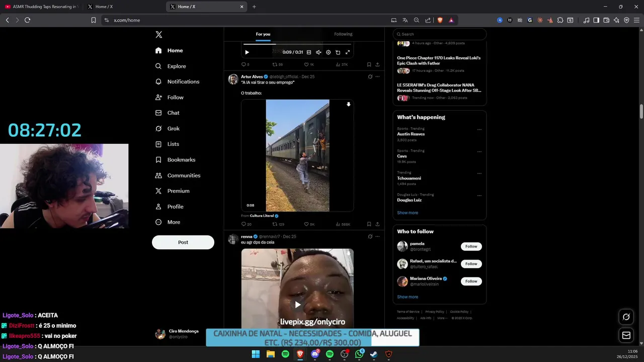Viewport: 644px width, 362px height.
Task: Reply to the top post with 5 replies
Action: pyautogui.click(x=245, y=64)
